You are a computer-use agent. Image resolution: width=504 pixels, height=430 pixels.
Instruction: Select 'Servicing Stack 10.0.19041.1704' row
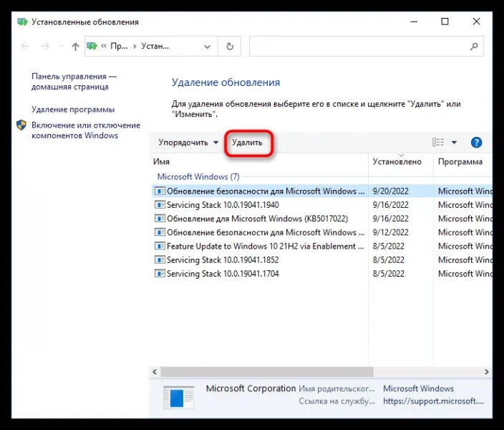[x=321, y=274]
